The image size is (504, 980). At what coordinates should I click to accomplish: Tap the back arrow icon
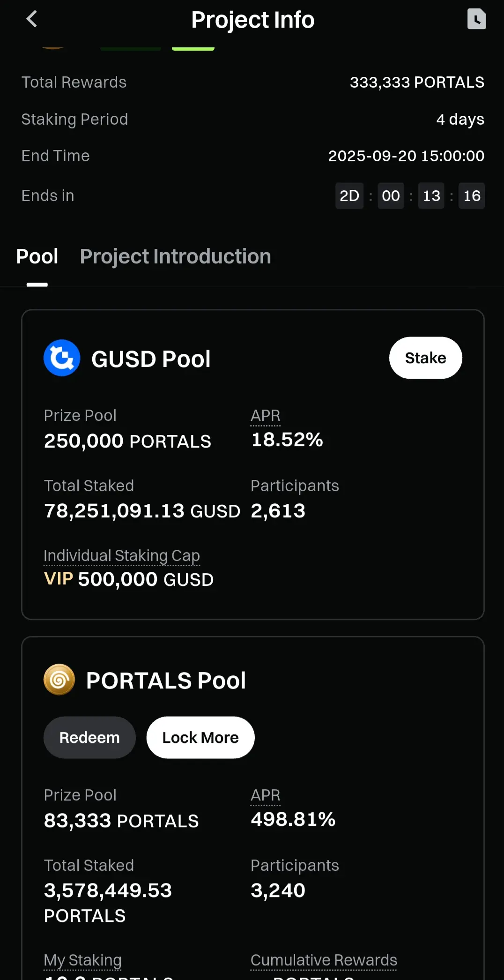(31, 19)
